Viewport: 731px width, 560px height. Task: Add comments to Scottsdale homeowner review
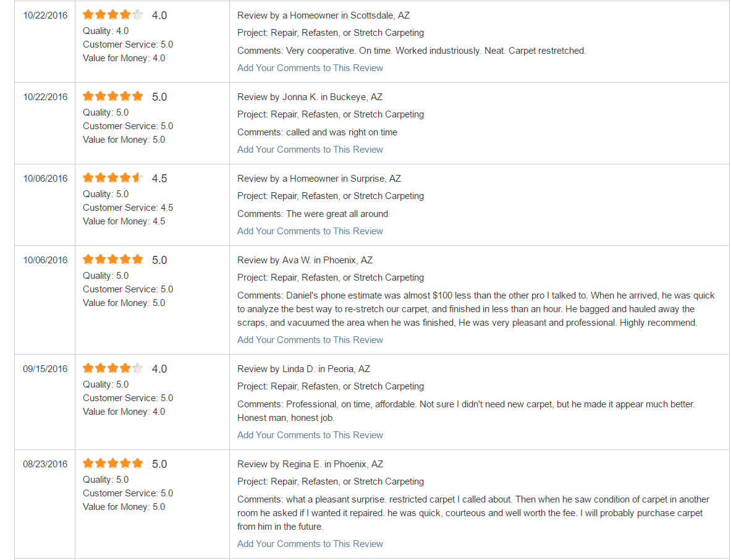[x=310, y=67]
